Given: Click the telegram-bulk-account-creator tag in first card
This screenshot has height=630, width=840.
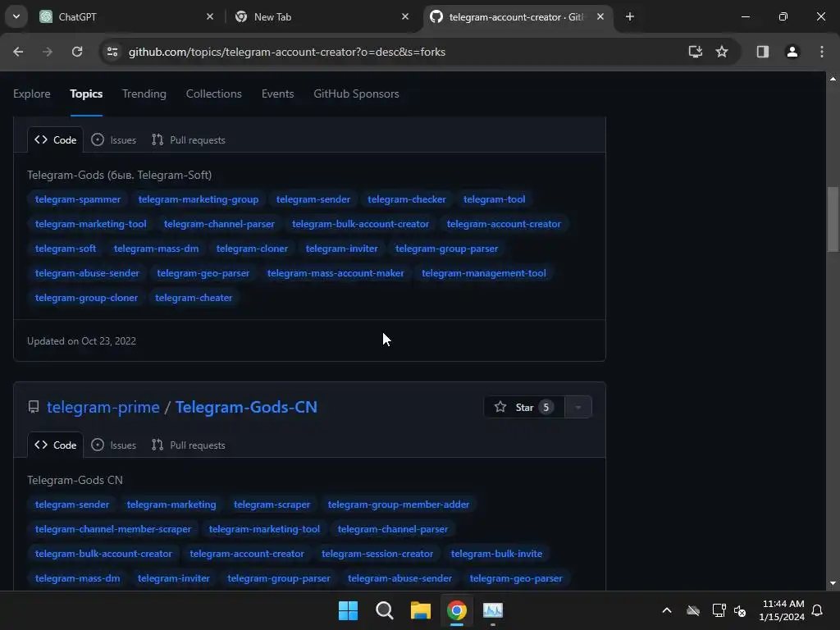Looking at the screenshot, I should 360,224.
